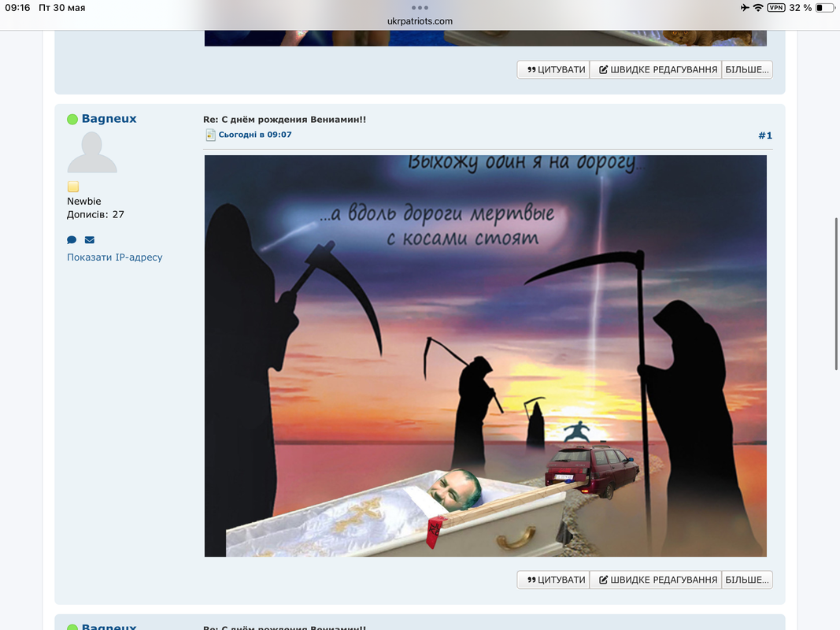Open the post number #1 link

765,135
